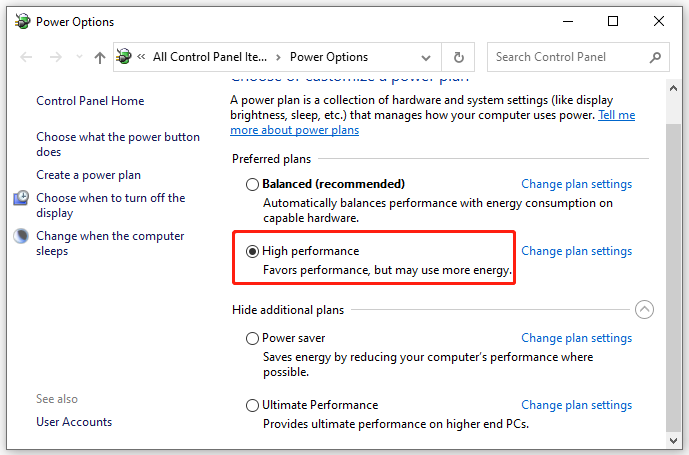
Task: Show hidden breadcrumb path chevrons
Action: click(x=141, y=56)
